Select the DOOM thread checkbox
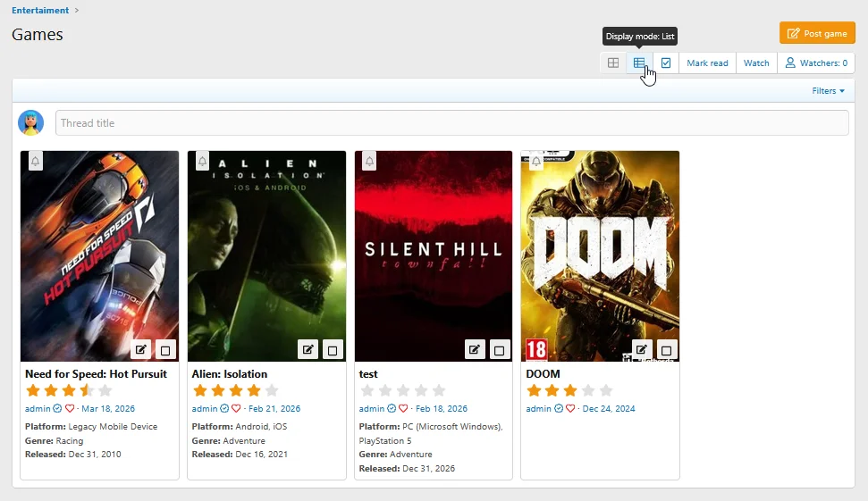Screen dimensions: 868x501 coord(667,350)
